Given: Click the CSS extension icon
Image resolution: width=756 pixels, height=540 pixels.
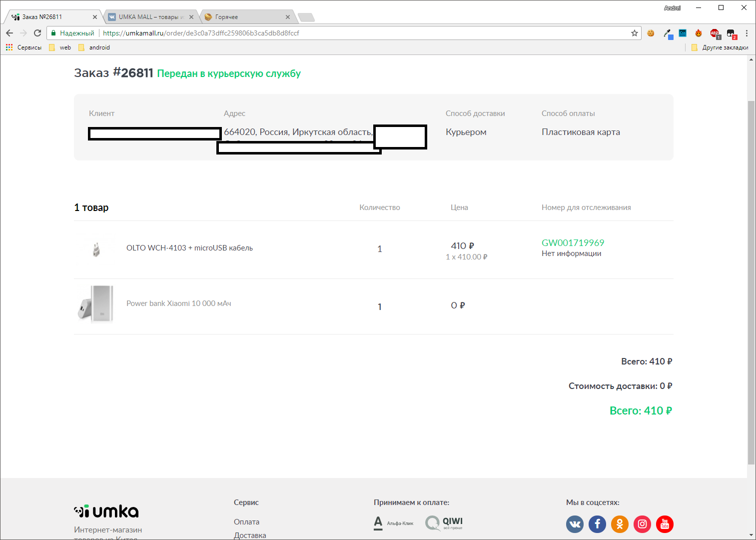Looking at the screenshot, I should coord(683,33).
